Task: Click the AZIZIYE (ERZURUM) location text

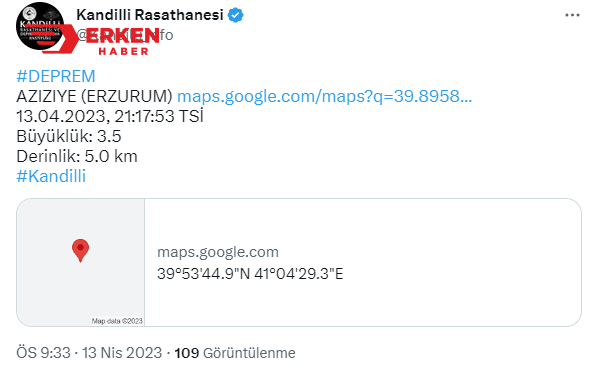Action: [94, 96]
